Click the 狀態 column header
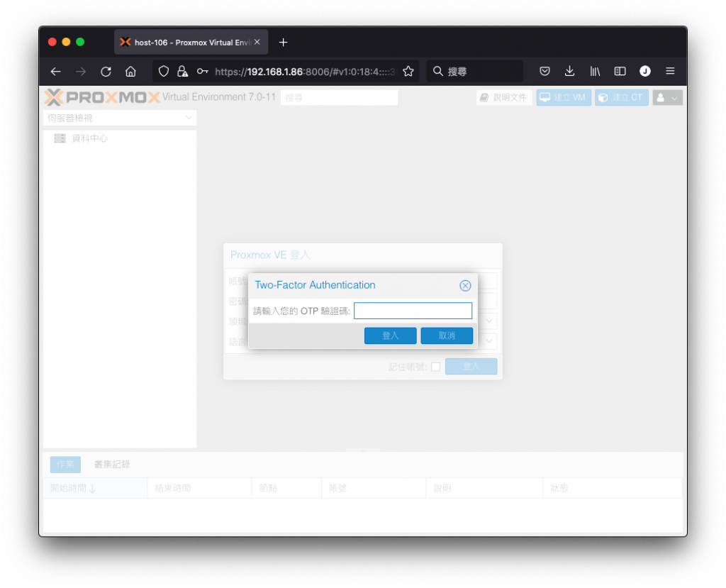The height and width of the screenshot is (588, 726). click(613, 489)
